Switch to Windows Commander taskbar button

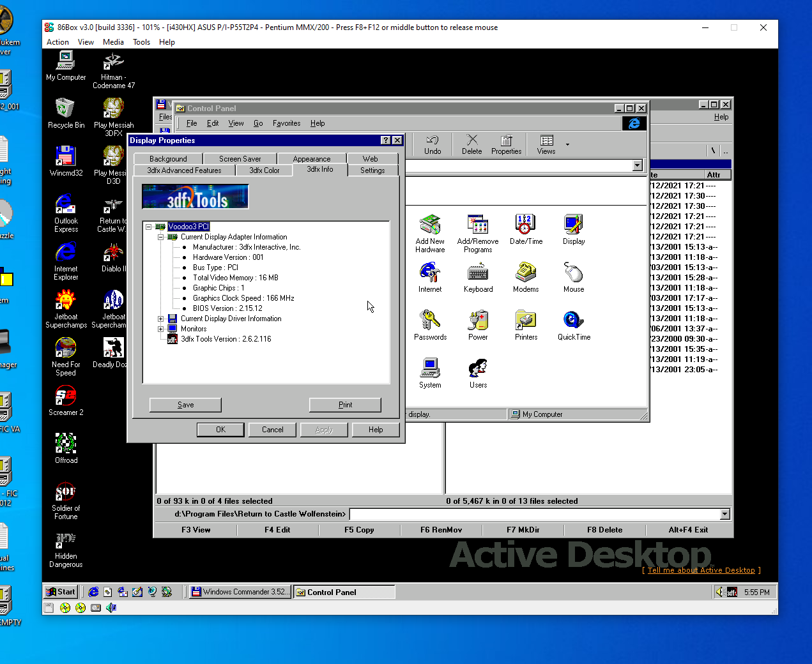[240, 592]
